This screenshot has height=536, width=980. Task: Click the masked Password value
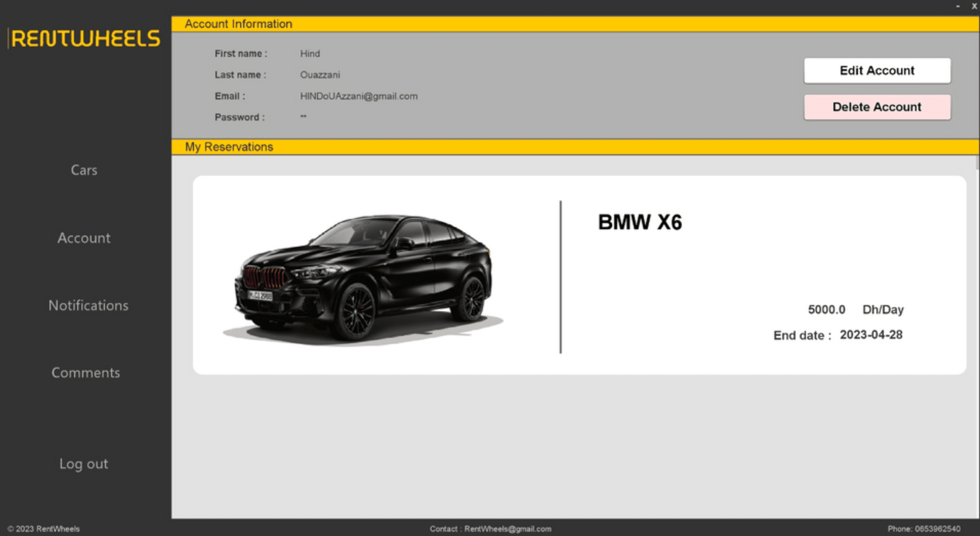(x=303, y=117)
